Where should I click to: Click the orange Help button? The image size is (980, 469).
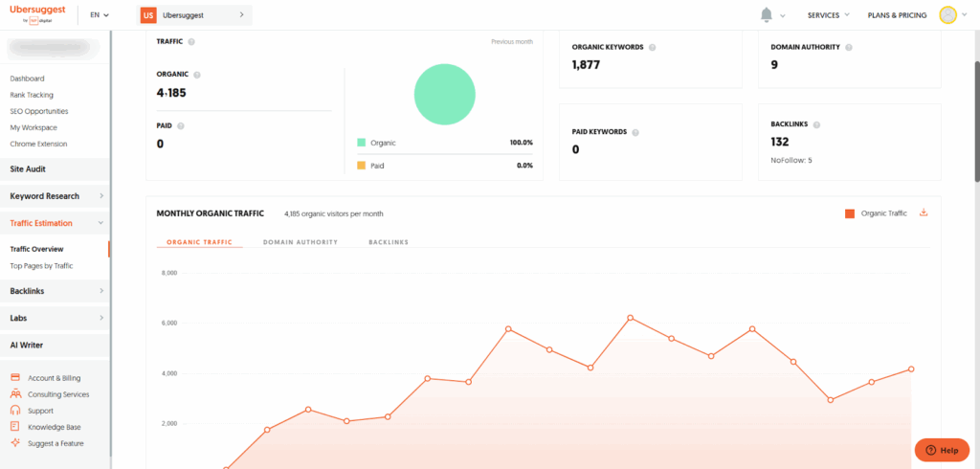point(942,450)
